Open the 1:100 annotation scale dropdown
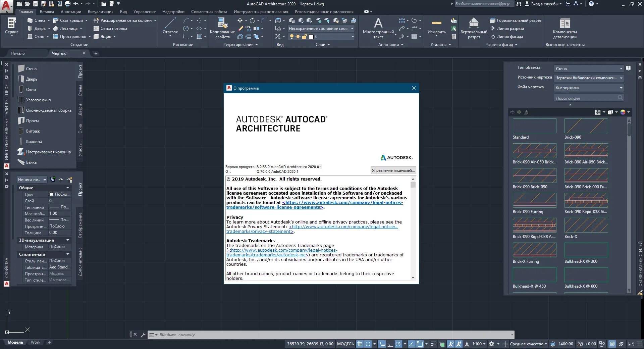Image resolution: width=644 pixels, height=349 pixels. click(479, 344)
